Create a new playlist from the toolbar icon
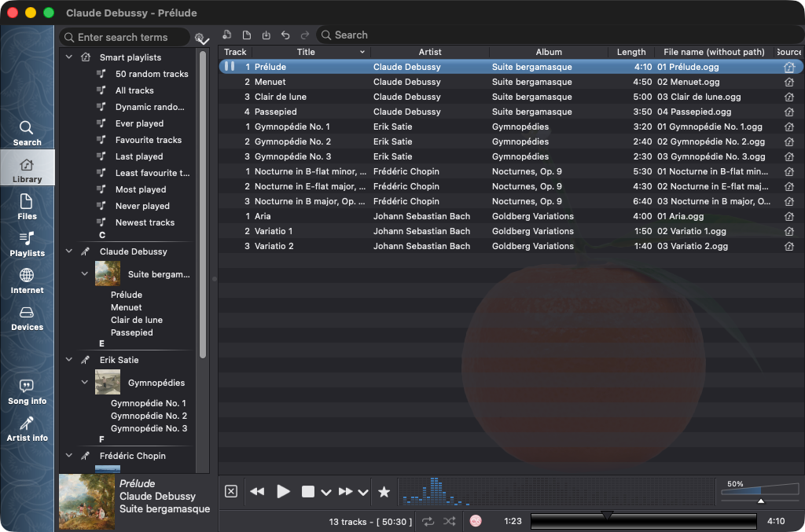 pos(227,35)
